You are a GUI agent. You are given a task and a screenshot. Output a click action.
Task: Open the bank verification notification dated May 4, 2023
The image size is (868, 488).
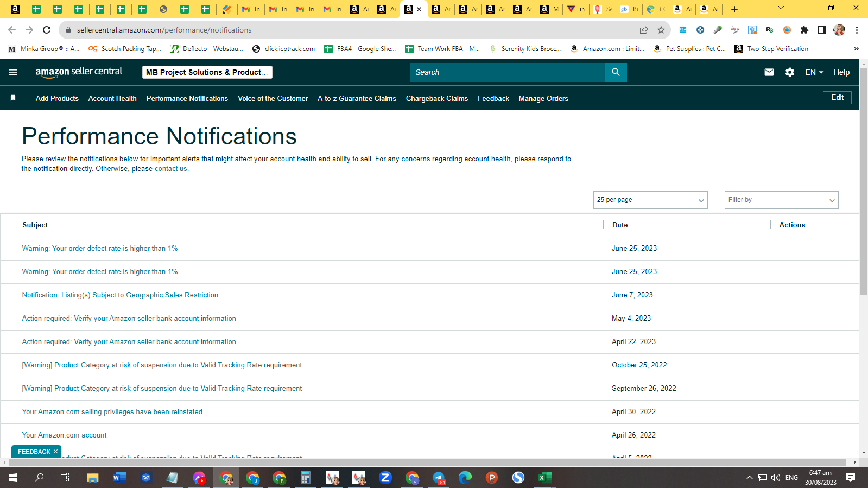pos(129,319)
